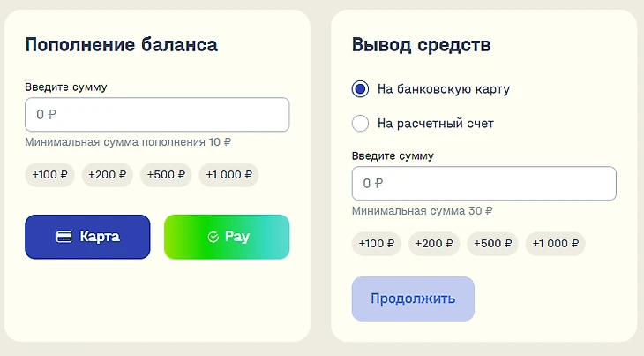
Task: Focus the withdrawal amount input field
Action: click(x=483, y=184)
